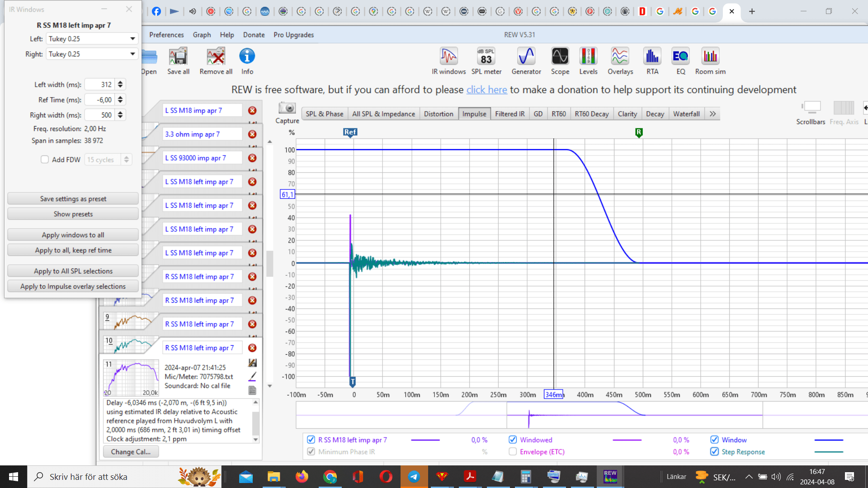
Task: Open the IR windows tool
Action: pyautogui.click(x=448, y=61)
